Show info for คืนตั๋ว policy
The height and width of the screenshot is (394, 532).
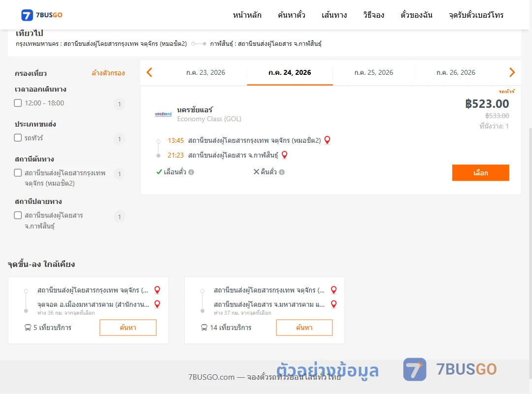(282, 172)
